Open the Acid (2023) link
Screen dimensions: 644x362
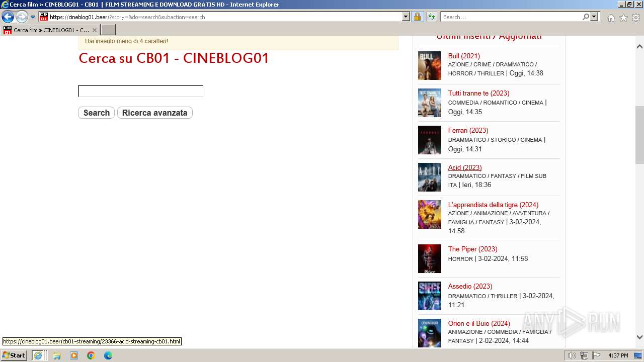(x=465, y=167)
